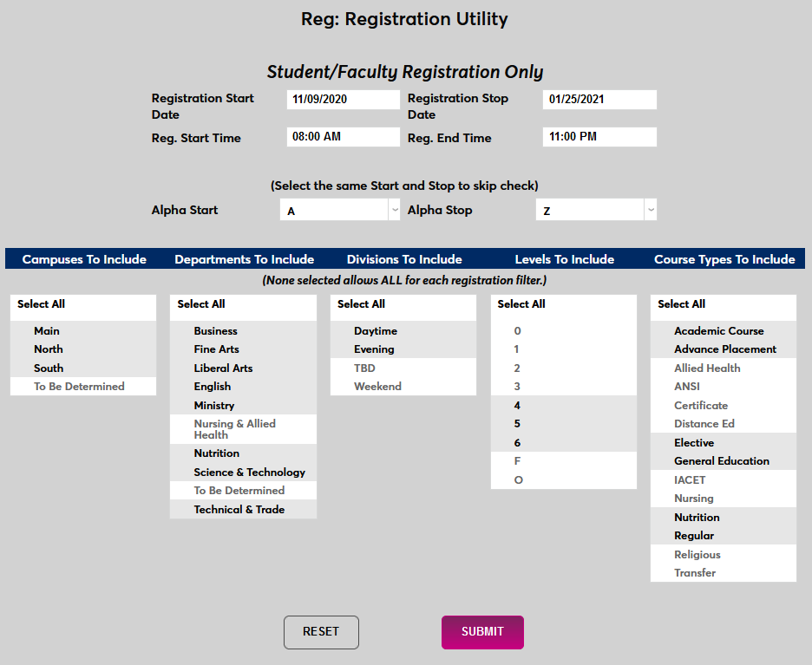
Task: Click the Course Types To Include header
Action: pyautogui.click(x=724, y=258)
